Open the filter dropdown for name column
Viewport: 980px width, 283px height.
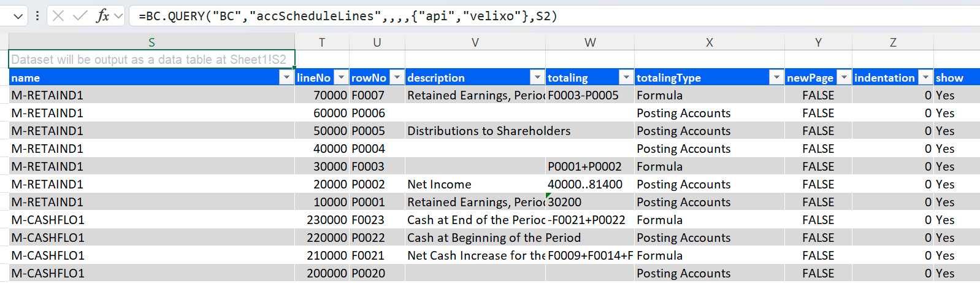pos(286,77)
